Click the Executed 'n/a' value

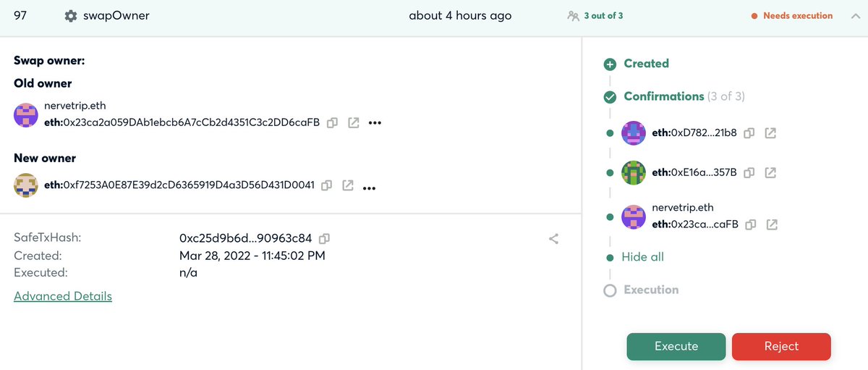188,273
